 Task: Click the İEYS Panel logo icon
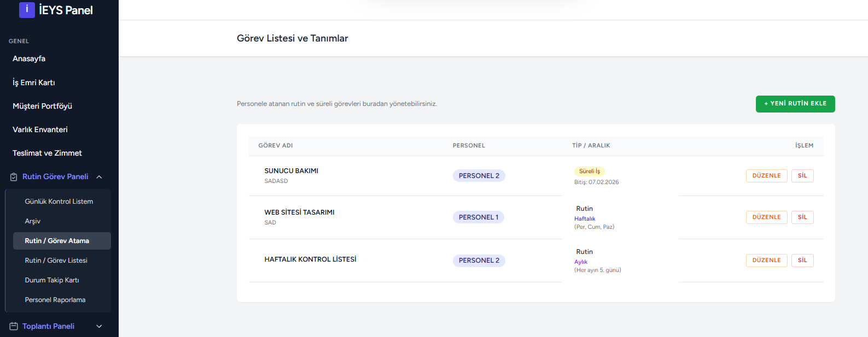point(27,10)
